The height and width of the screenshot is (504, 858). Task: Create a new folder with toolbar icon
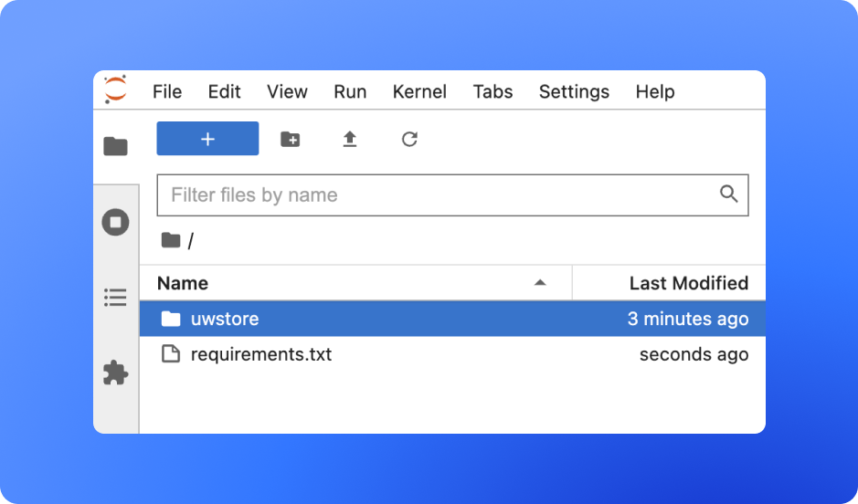pyautogui.click(x=290, y=140)
